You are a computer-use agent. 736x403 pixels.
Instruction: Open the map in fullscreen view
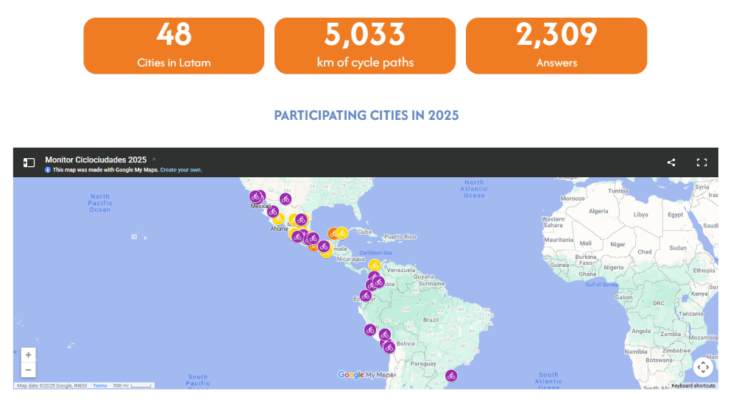pyautogui.click(x=701, y=162)
